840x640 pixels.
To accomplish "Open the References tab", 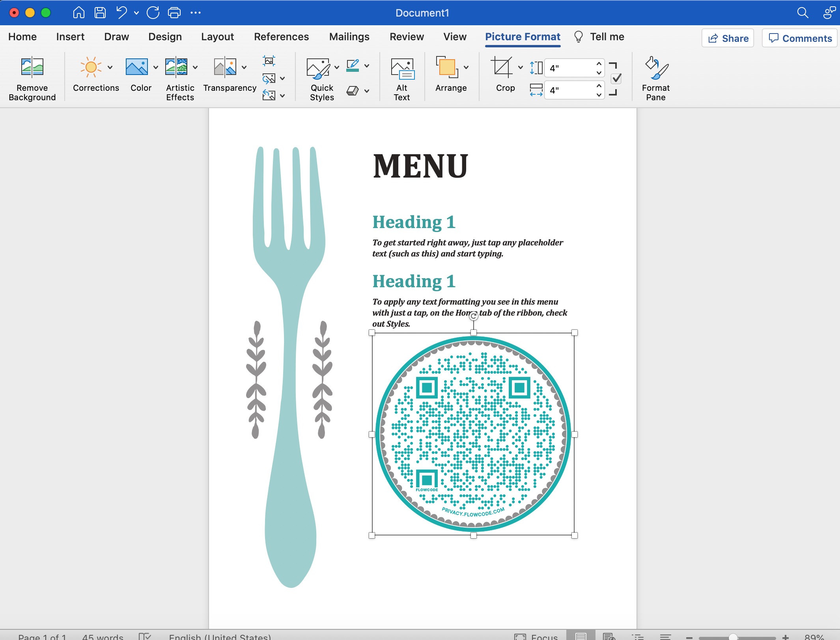I will click(281, 37).
